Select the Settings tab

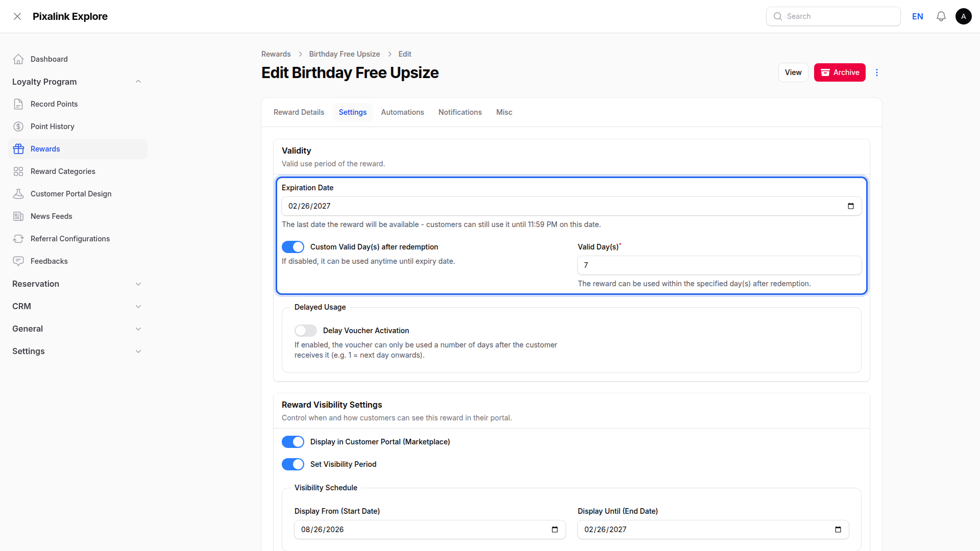coord(353,112)
